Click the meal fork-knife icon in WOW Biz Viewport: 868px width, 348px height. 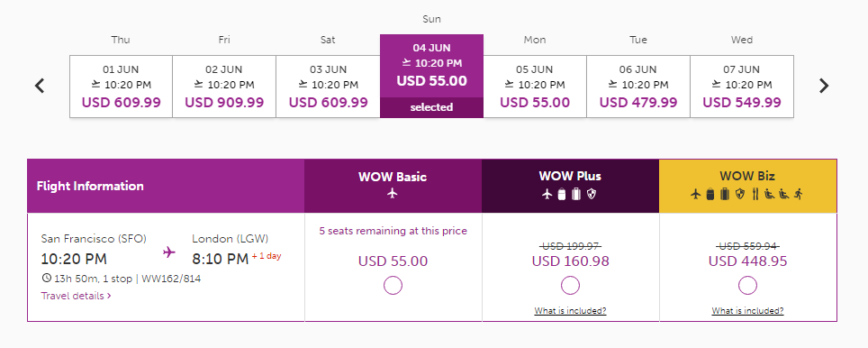[x=755, y=194]
